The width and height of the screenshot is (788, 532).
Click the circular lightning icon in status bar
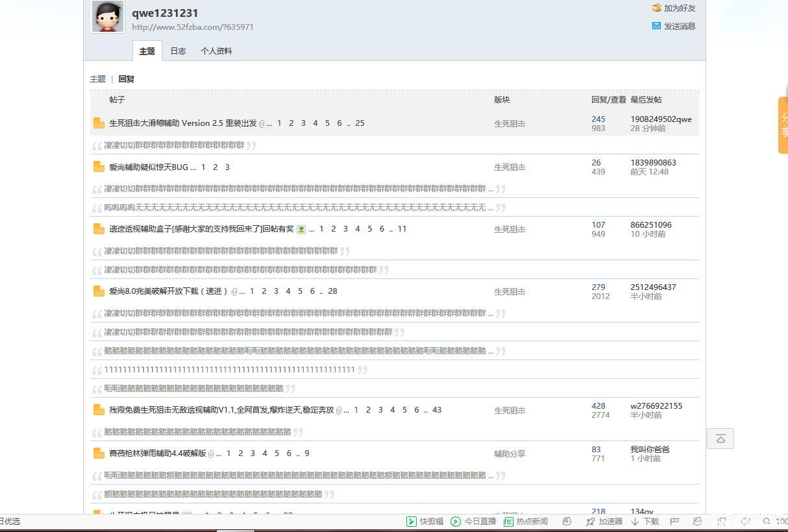click(567, 522)
